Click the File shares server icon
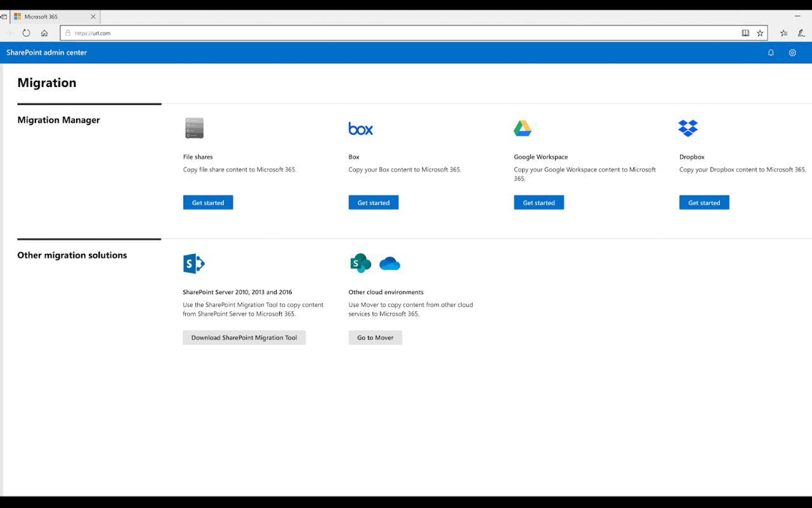This screenshot has width=812, height=508. click(x=194, y=128)
